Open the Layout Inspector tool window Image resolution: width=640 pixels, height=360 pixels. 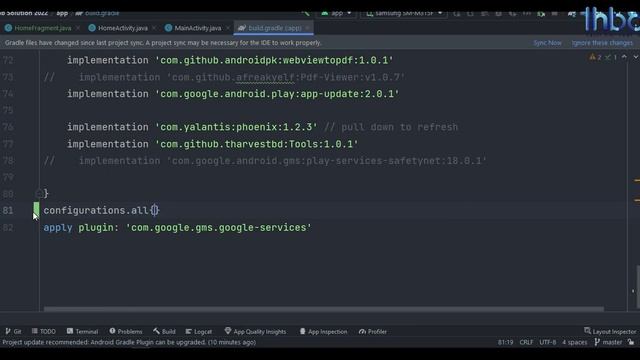pos(610,331)
